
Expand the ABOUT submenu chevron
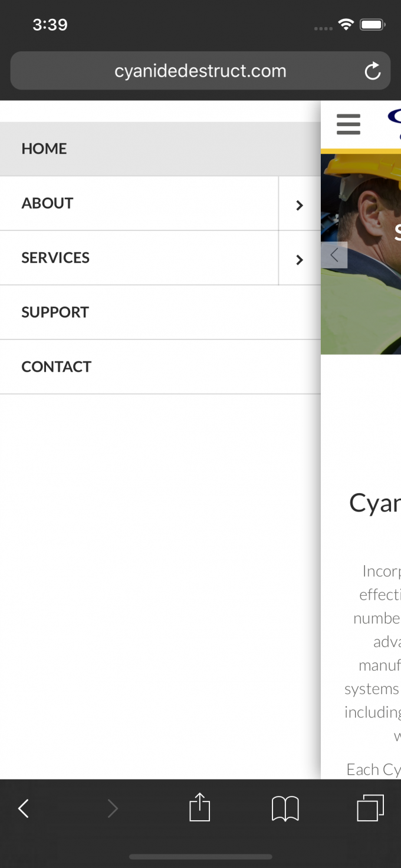coord(300,203)
